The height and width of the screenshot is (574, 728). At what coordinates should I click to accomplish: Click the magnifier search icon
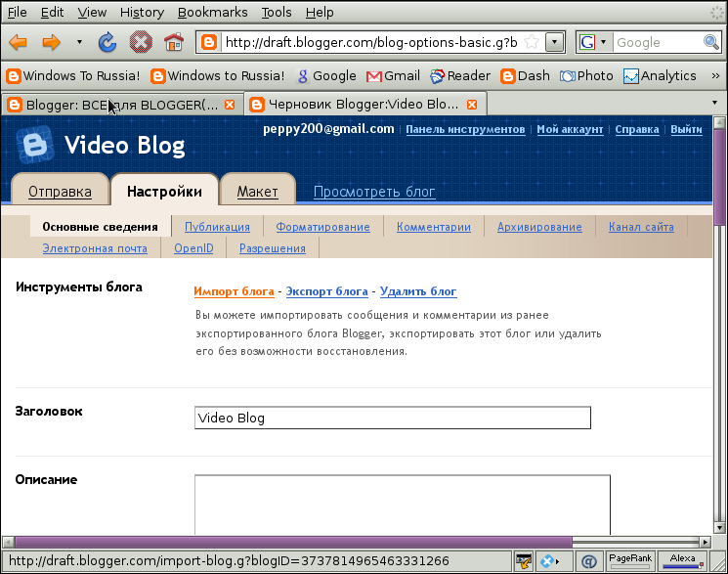(x=711, y=42)
